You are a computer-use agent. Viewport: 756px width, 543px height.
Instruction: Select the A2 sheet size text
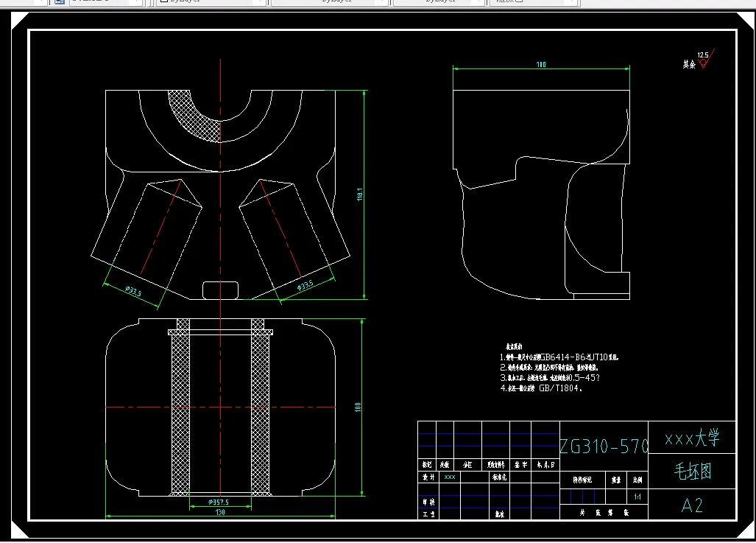point(692,505)
